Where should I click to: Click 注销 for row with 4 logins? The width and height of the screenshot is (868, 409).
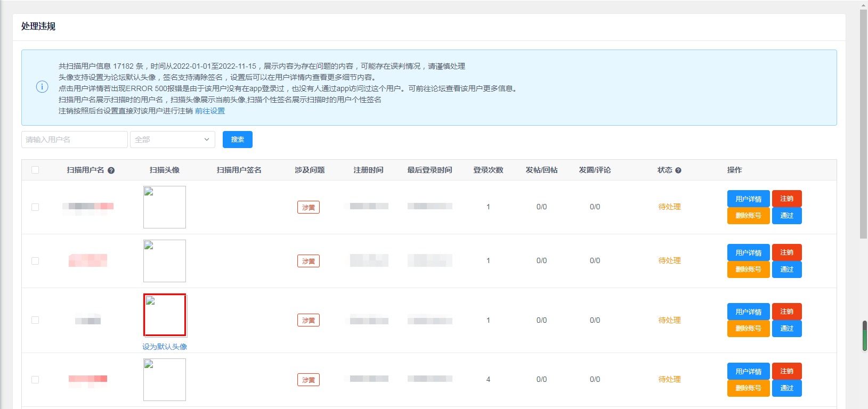(x=787, y=371)
